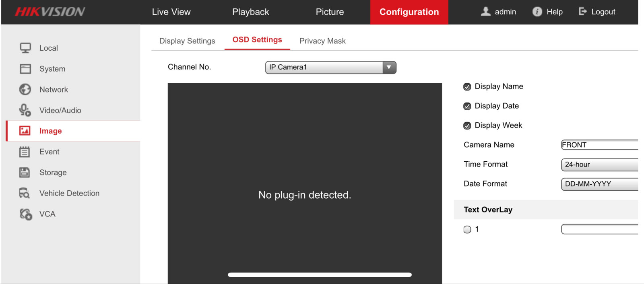Uncheck the Display Name checkbox
The width and height of the screenshot is (644, 284).
(467, 87)
